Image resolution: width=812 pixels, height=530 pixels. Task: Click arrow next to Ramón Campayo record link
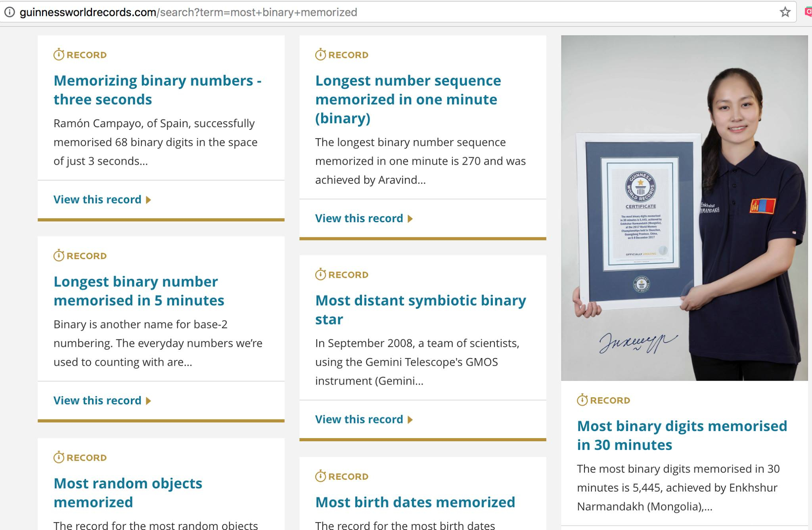pyautogui.click(x=149, y=200)
